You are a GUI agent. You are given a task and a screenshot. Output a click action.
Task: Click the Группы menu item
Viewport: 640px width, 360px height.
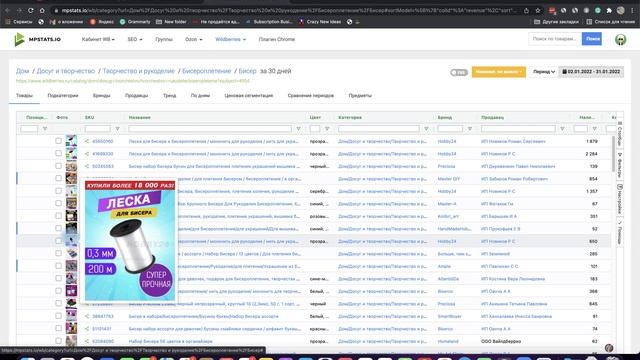(164, 39)
